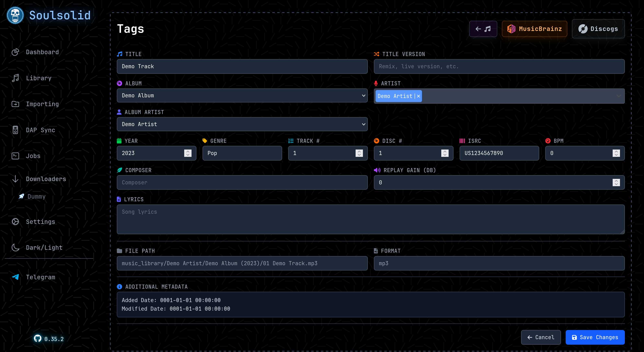Increment Track # with its stepper
This screenshot has width=644, height=352.
click(x=359, y=152)
